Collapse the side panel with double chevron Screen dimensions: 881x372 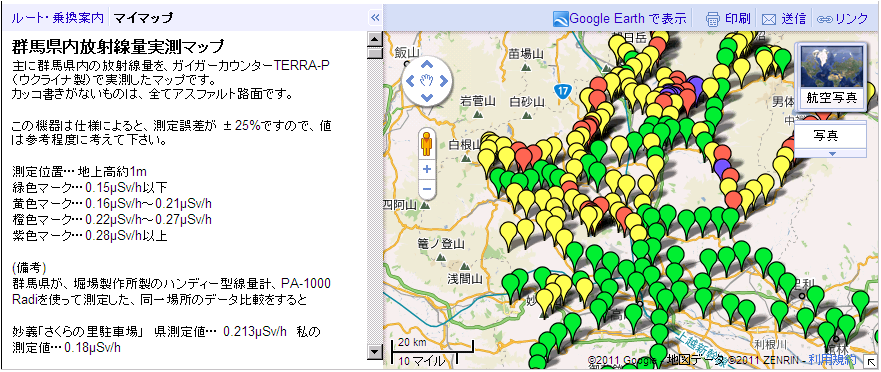375,17
